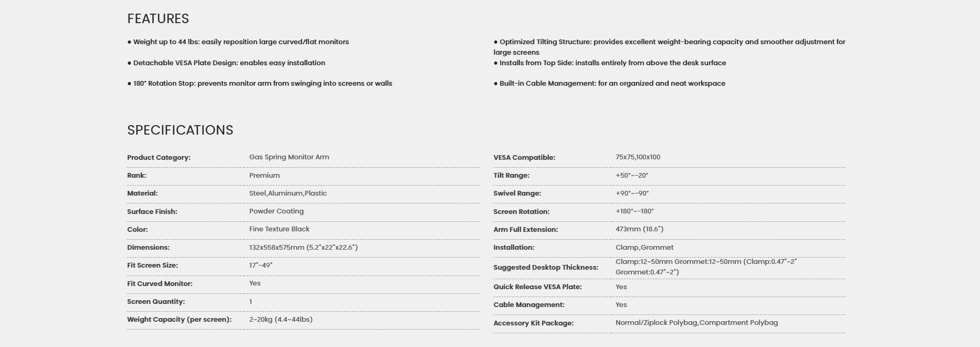Screen dimensions: 980x347
Task: Click the Optimized Tilting Structure feature text
Action: 670,47
